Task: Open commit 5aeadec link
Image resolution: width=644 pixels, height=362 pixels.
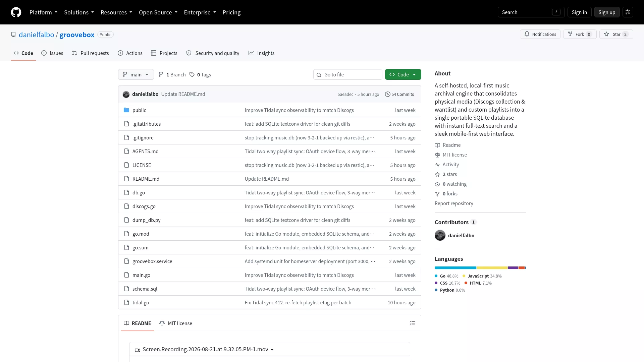Action: coord(345,95)
